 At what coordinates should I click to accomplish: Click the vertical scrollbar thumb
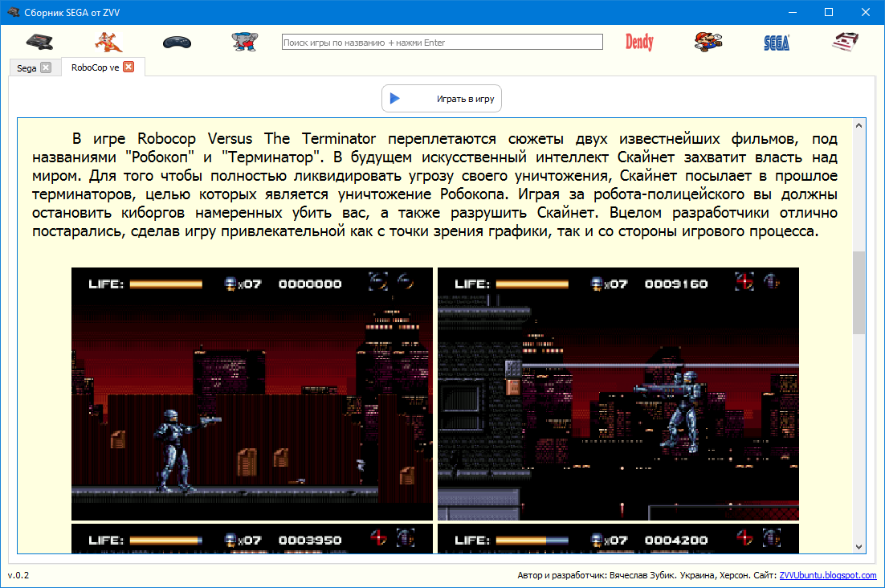[x=858, y=292]
